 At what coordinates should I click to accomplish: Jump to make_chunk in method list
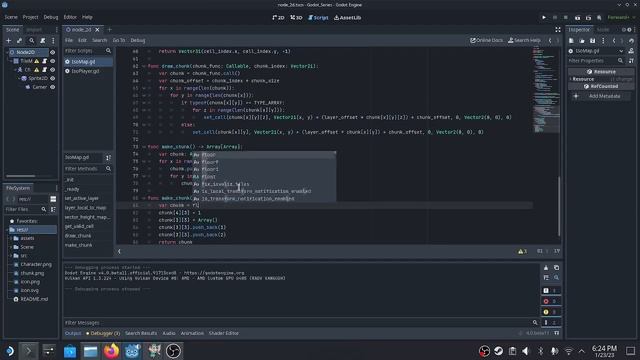pos(78,245)
